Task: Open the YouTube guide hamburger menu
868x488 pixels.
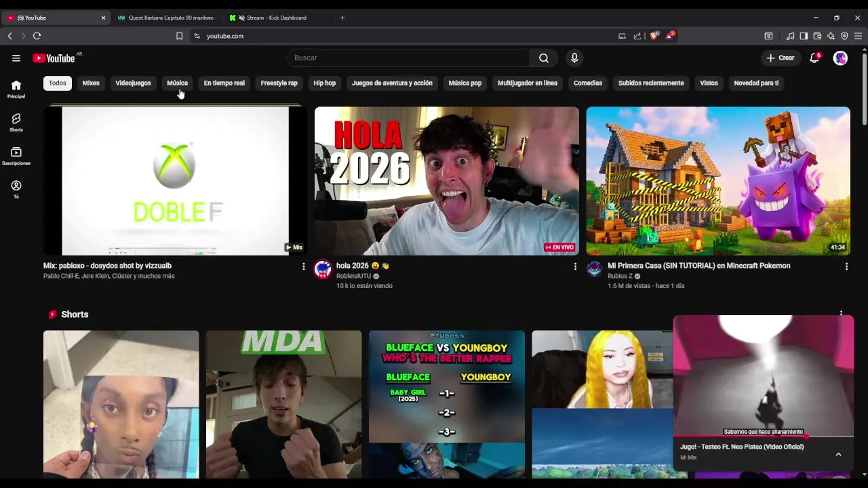Action: click(16, 58)
